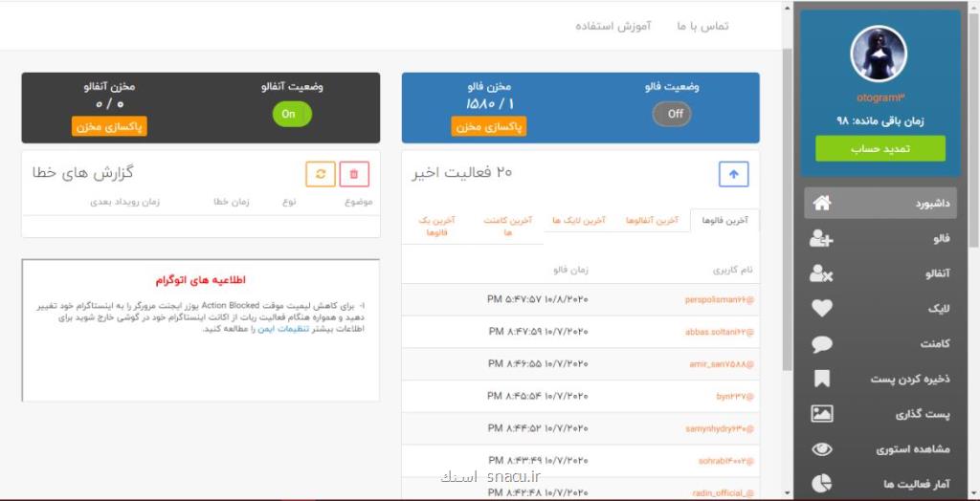Click the گزارش های خطا heading
The width and height of the screenshot is (980, 501).
coord(83,173)
